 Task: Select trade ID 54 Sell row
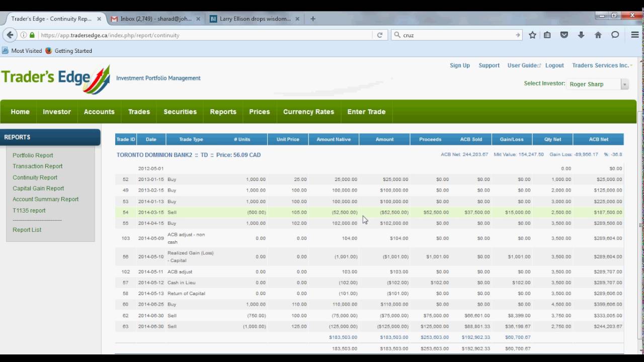coord(369,212)
